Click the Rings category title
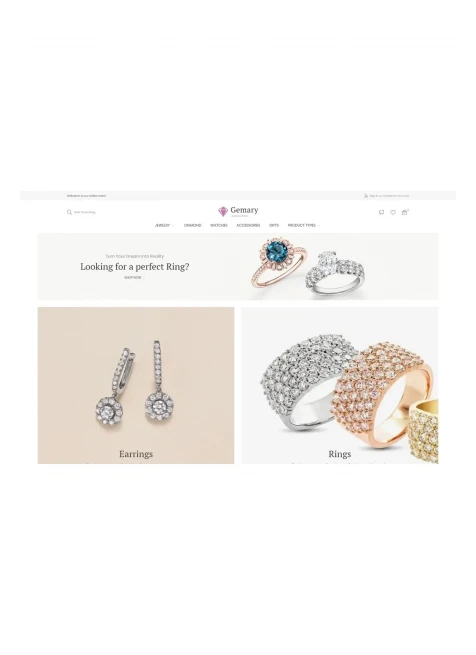The width and height of the screenshot is (476, 655). point(339,454)
